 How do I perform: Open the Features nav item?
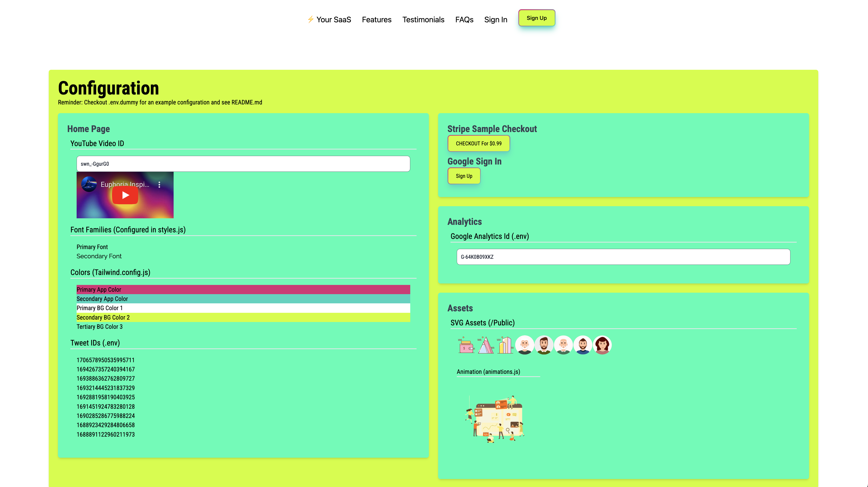[376, 20]
